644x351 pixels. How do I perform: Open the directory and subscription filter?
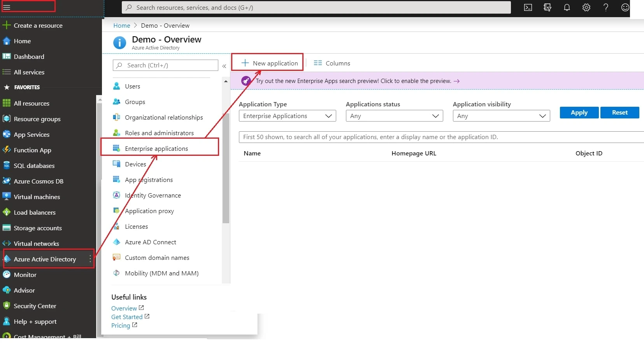pyautogui.click(x=547, y=7)
